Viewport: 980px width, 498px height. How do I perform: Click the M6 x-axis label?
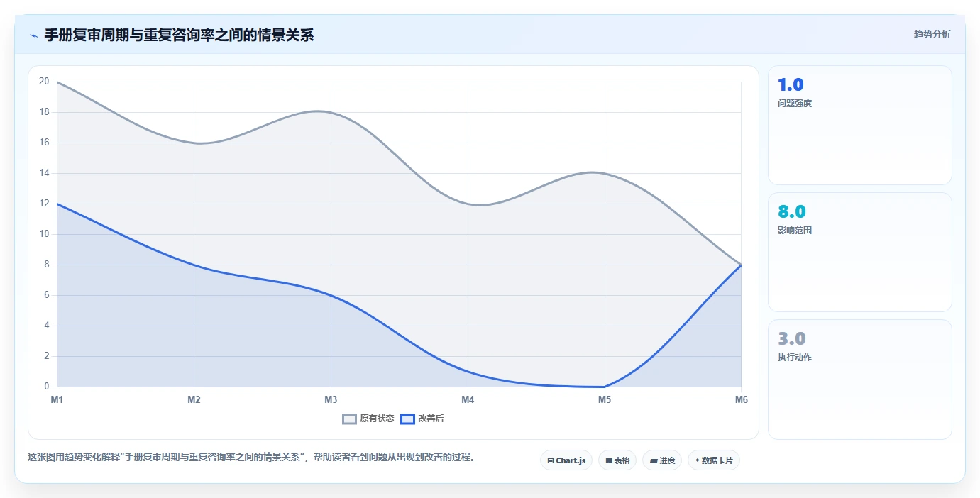pos(742,400)
